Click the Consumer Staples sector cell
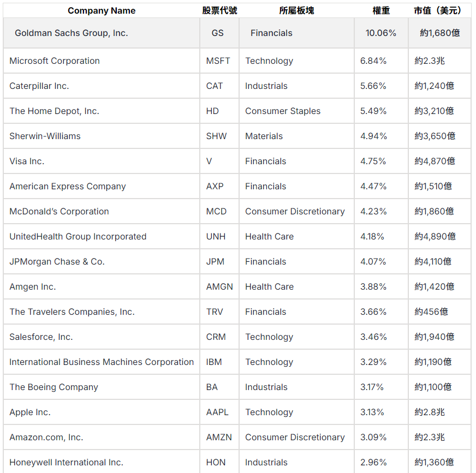This screenshot has width=476, height=473. coord(283,111)
